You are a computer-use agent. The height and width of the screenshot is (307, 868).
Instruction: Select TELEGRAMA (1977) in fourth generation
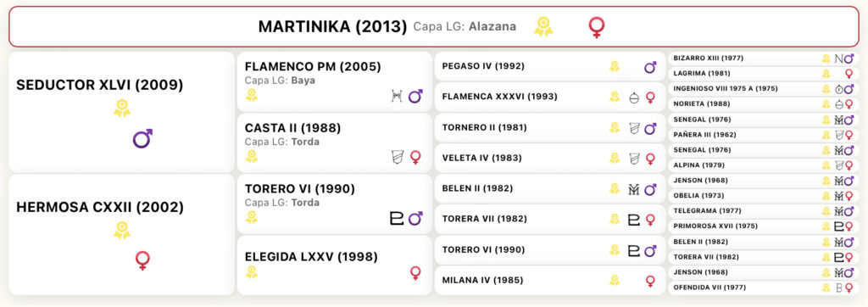(x=706, y=211)
